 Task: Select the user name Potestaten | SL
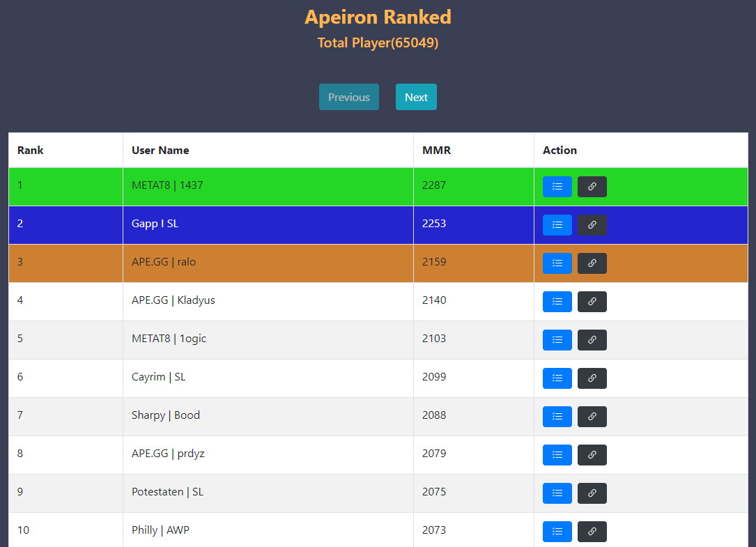point(167,491)
